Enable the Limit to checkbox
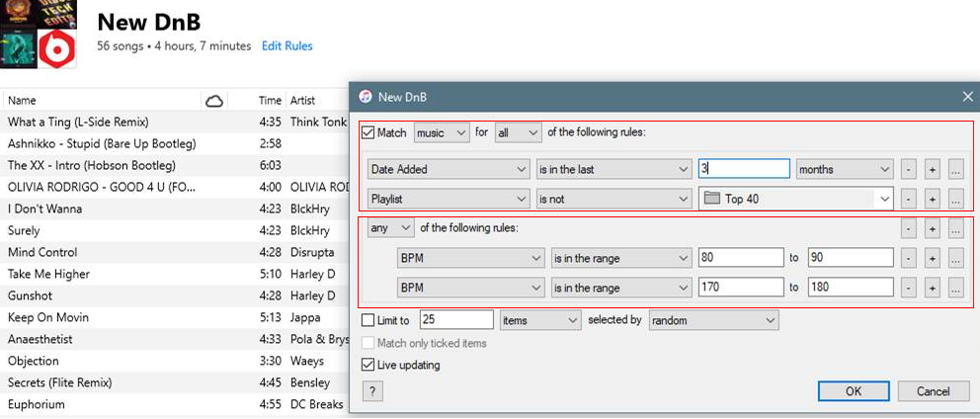Viewport: 980px width, 419px height. (368, 320)
